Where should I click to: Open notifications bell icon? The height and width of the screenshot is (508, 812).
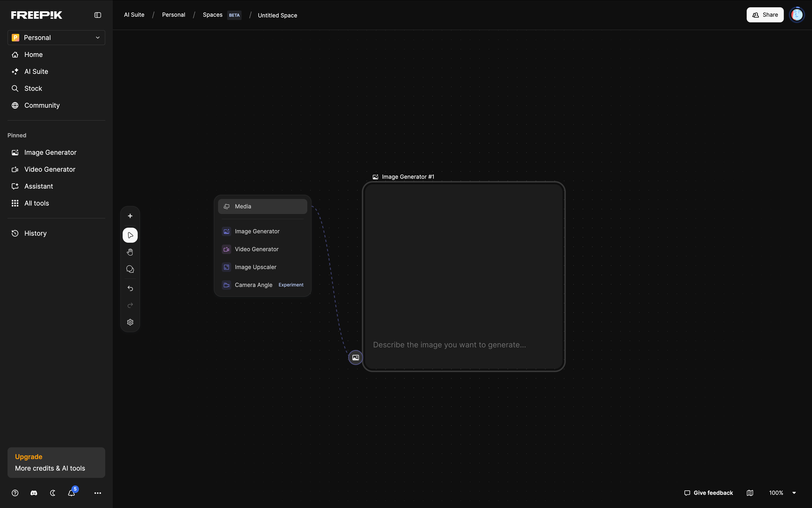(71, 493)
